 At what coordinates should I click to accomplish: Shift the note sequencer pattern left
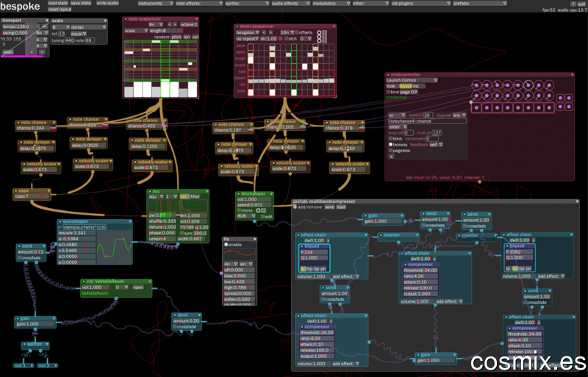[170, 25]
